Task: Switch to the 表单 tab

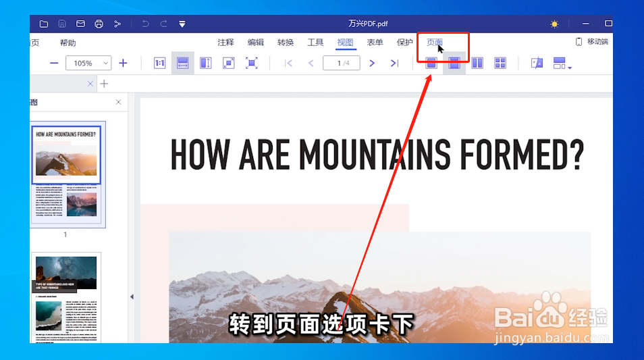Action: (x=375, y=43)
